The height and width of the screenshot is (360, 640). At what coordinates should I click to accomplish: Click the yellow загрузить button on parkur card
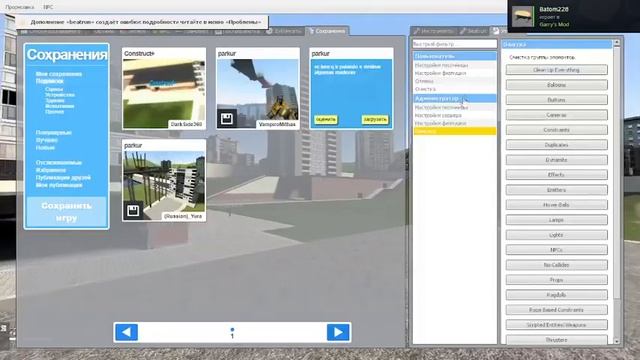coord(375,120)
